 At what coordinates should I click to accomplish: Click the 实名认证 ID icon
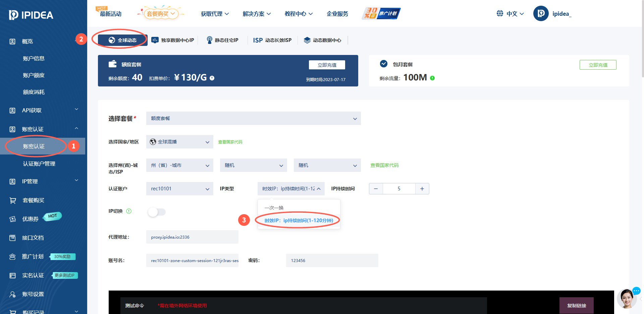click(12, 275)
